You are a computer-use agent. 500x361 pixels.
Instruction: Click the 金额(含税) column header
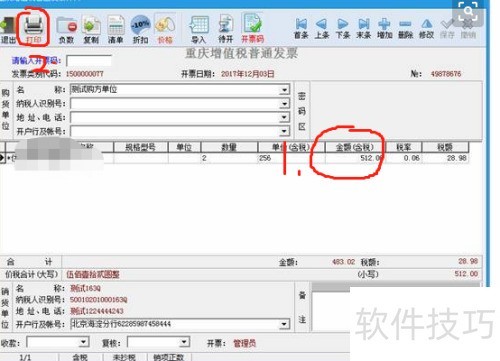(x=355, y=147)
